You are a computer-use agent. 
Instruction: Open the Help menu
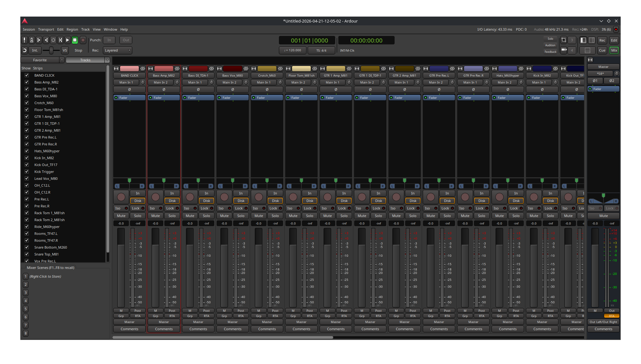[124, 29]
